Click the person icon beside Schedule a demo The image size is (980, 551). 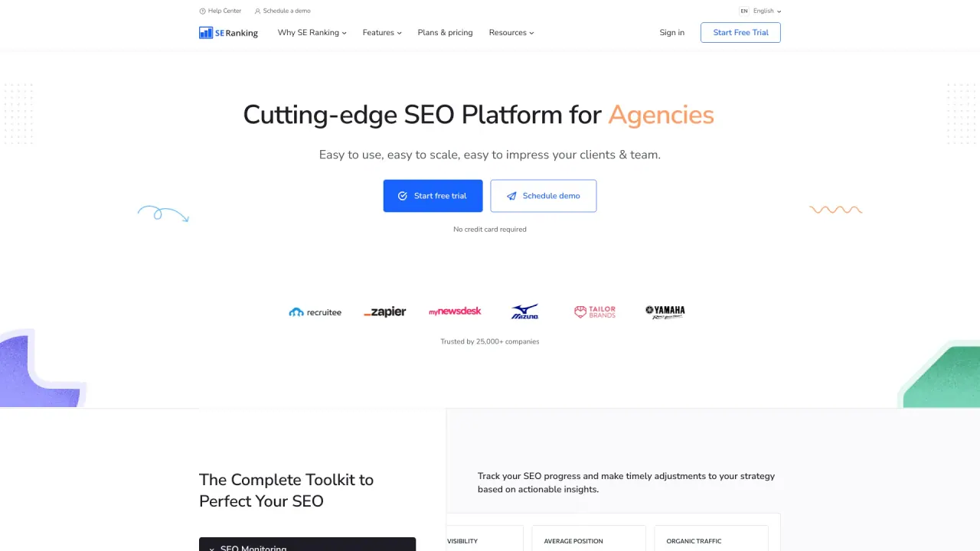click(258, 11)
